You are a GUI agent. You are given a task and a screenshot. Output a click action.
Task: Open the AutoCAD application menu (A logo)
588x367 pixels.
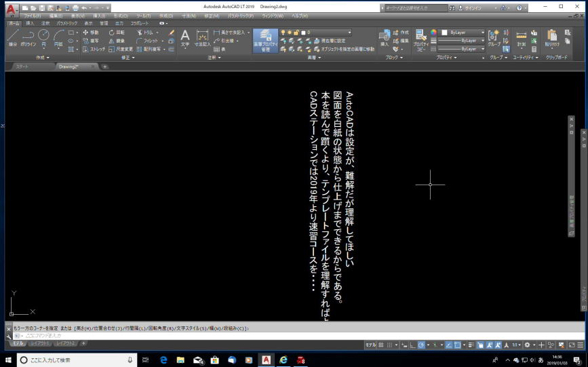click(12, 10)
